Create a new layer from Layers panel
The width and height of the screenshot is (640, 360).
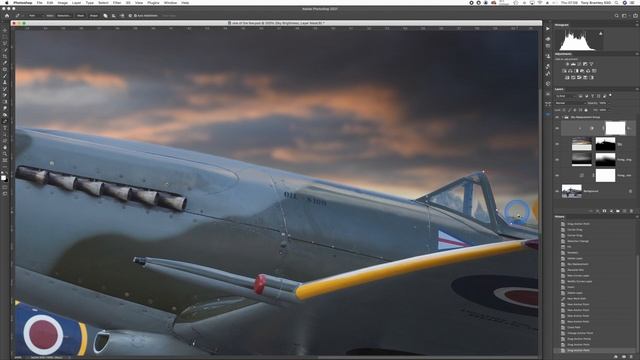pos(624,211)
